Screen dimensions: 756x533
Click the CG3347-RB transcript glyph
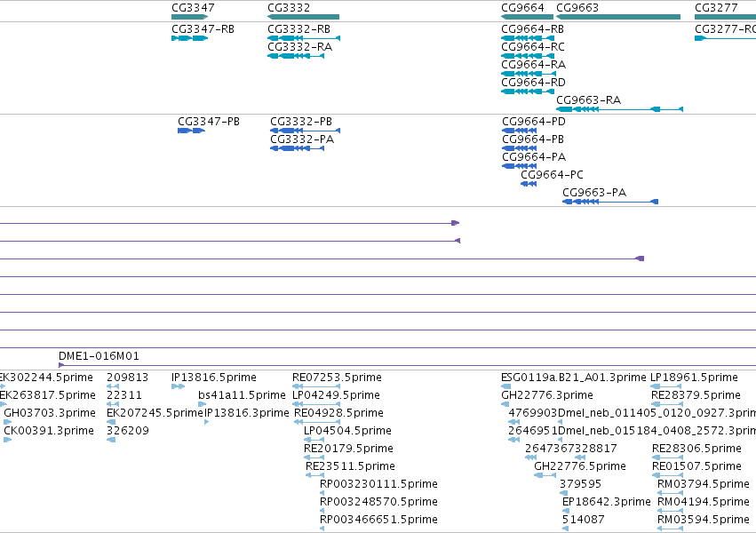189,38
